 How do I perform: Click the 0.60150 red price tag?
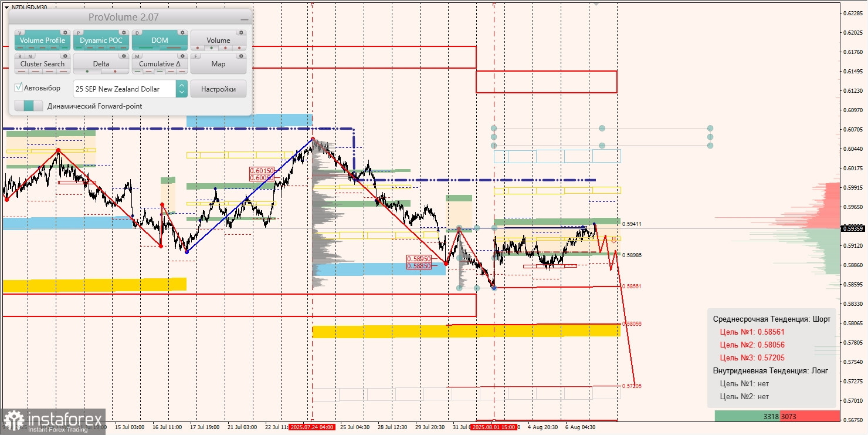point(262,170)
